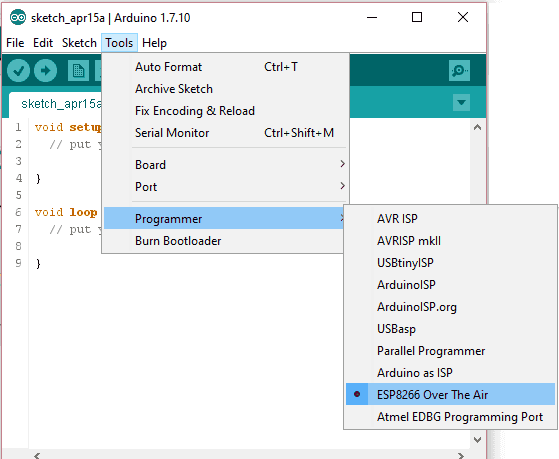The image size is (559, 459).
Task: Click the Arduino logo in title bar
Action: tap(18, 17)
